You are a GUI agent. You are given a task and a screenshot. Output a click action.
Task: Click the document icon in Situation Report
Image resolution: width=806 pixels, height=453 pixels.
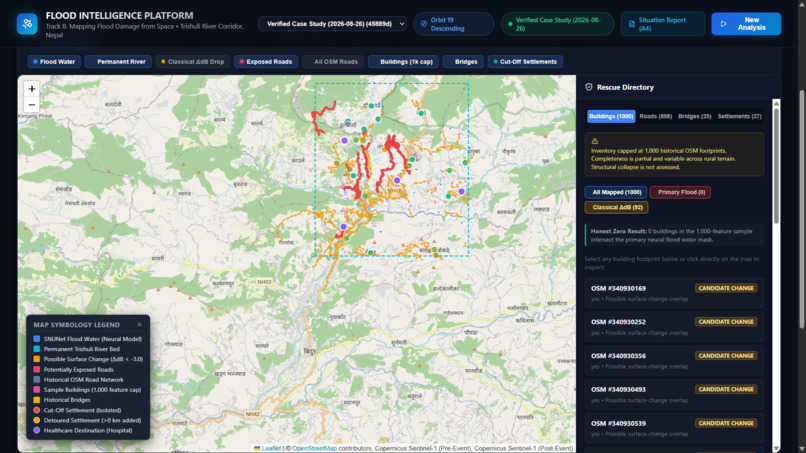(x=632, y=24)
